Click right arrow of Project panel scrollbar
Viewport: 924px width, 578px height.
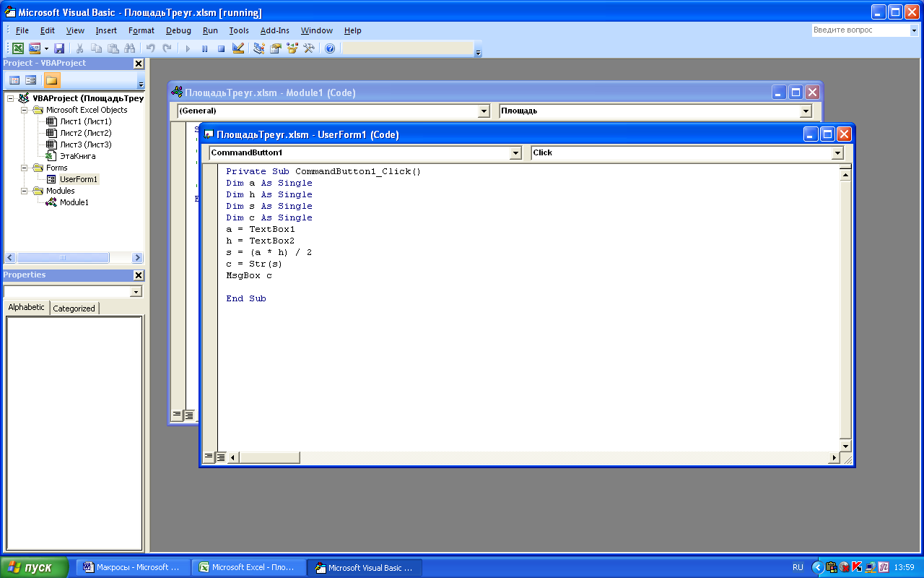point(137,258)
